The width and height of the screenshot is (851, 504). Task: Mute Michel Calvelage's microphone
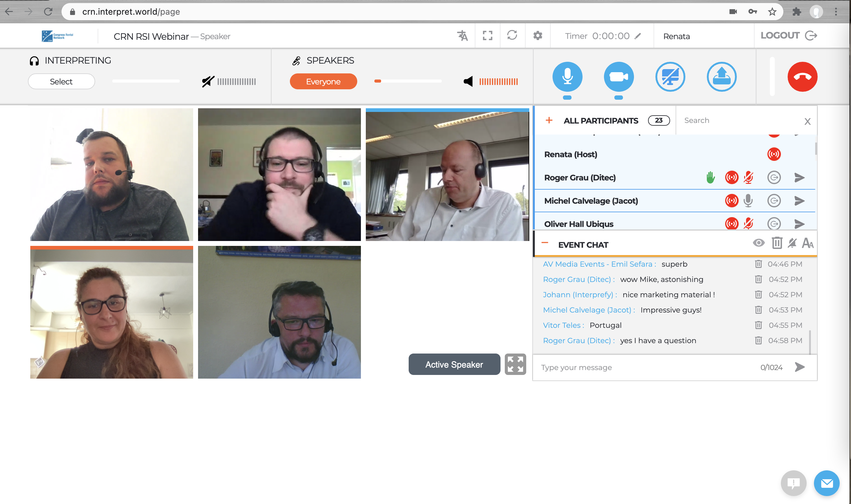pos(748,201)
